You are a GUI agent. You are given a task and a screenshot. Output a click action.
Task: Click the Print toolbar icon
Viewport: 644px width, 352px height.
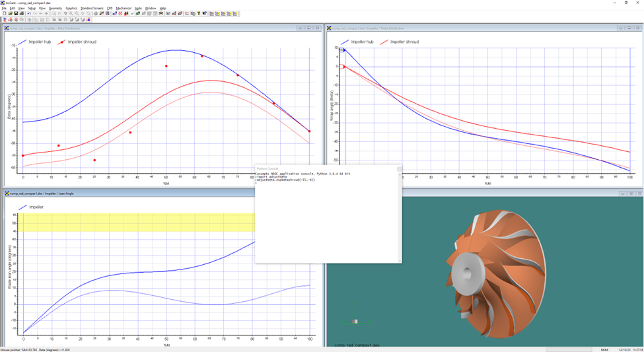(22, 13)
